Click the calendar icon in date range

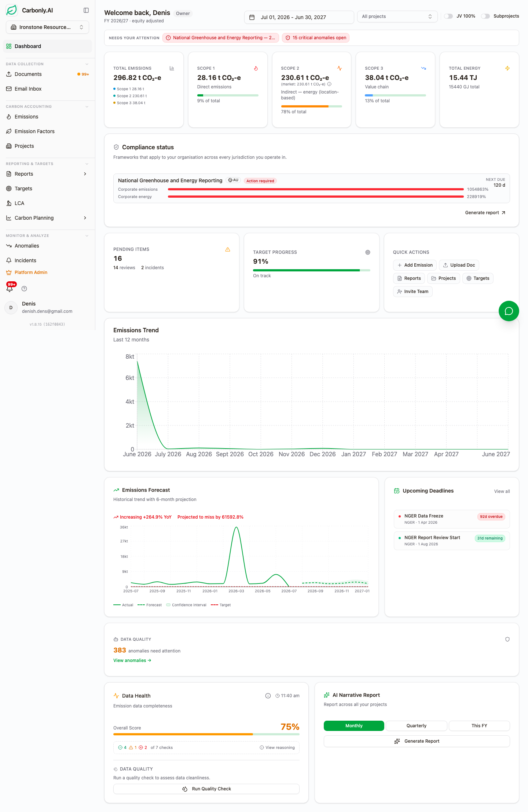252,17
